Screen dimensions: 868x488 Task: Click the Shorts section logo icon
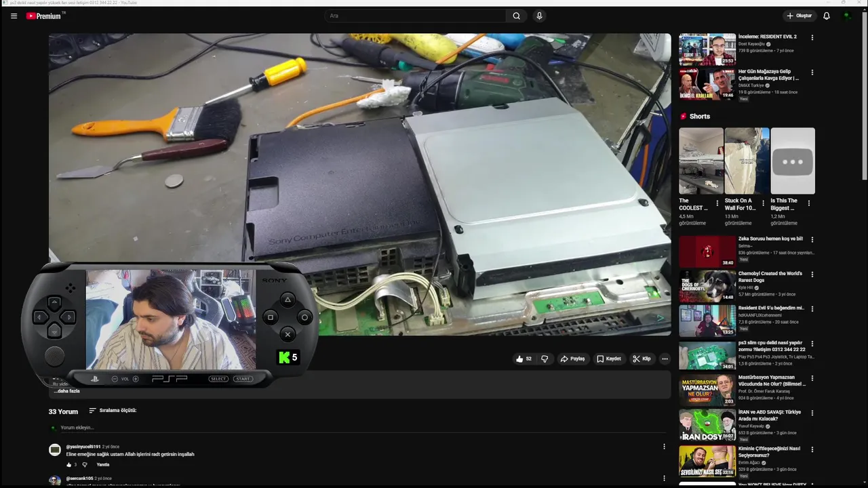coord(683,116)
